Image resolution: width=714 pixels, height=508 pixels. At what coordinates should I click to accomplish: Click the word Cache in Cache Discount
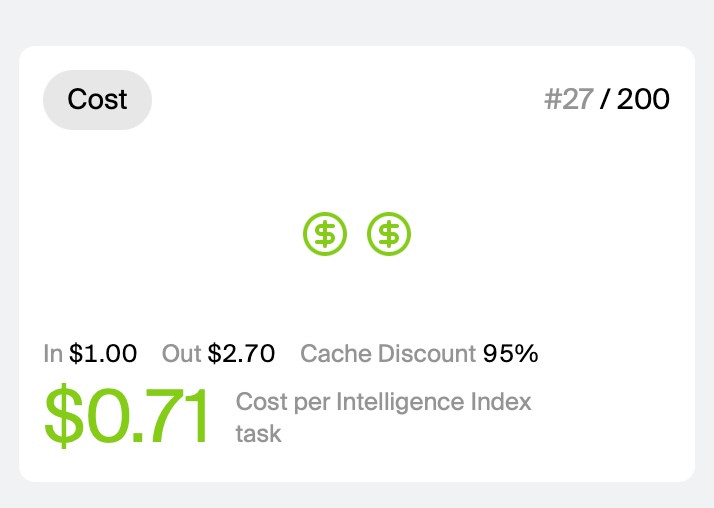(x=336, y=353)
